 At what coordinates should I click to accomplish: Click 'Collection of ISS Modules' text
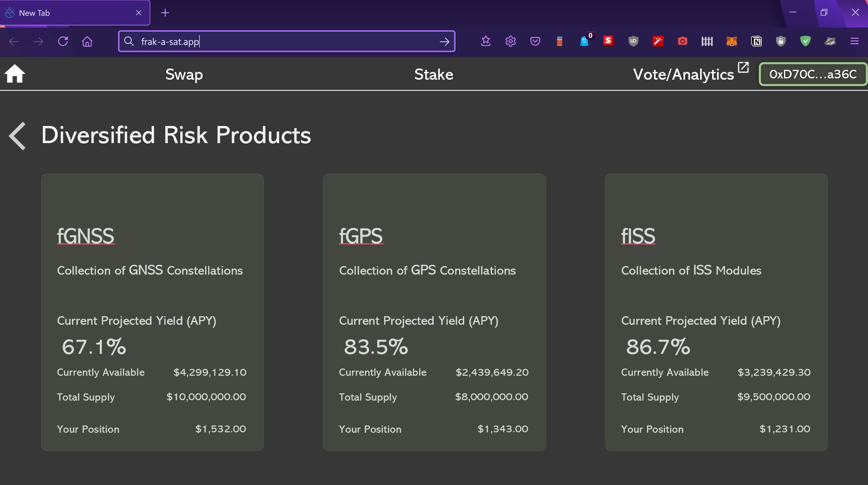pos(691,270)
